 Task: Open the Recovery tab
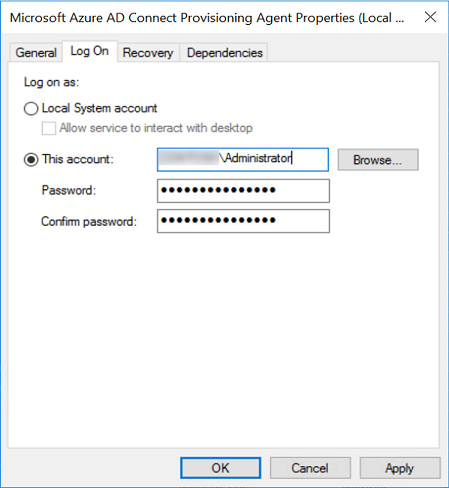coord(148,53)
